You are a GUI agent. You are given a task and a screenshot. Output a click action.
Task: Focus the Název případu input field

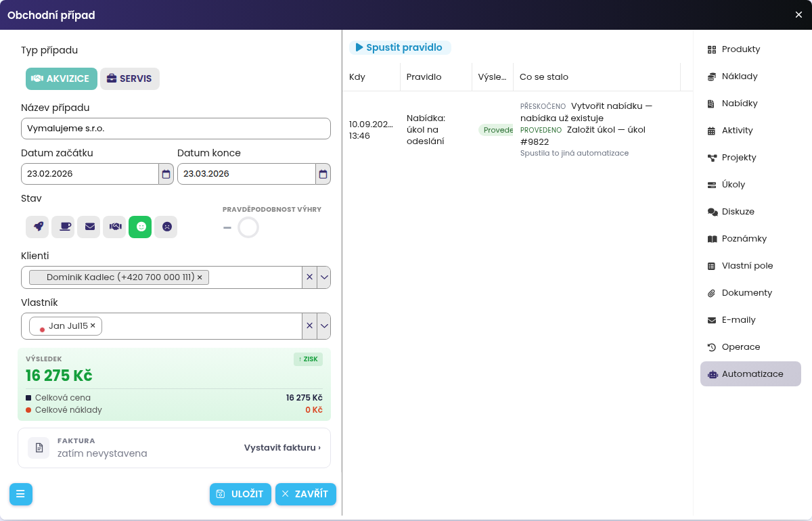[x=176, y=129]
